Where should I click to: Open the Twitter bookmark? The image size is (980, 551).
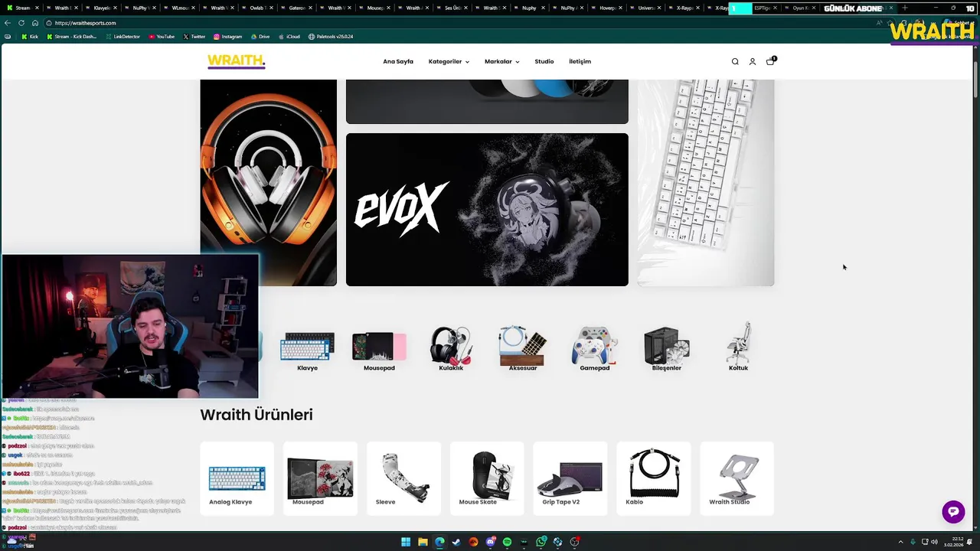(194, 37)
